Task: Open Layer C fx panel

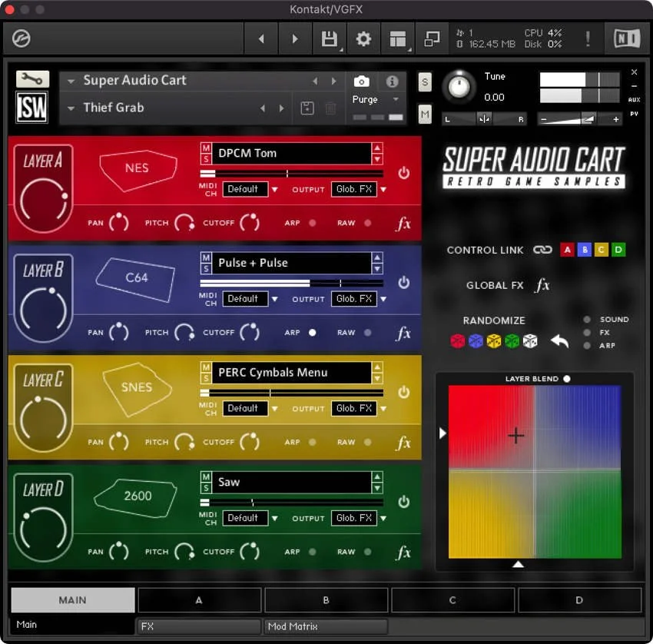Action: 403,443
